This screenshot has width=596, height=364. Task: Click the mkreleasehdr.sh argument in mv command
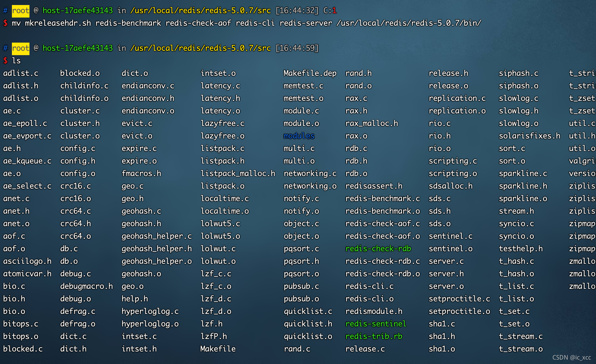coord(58,23)
